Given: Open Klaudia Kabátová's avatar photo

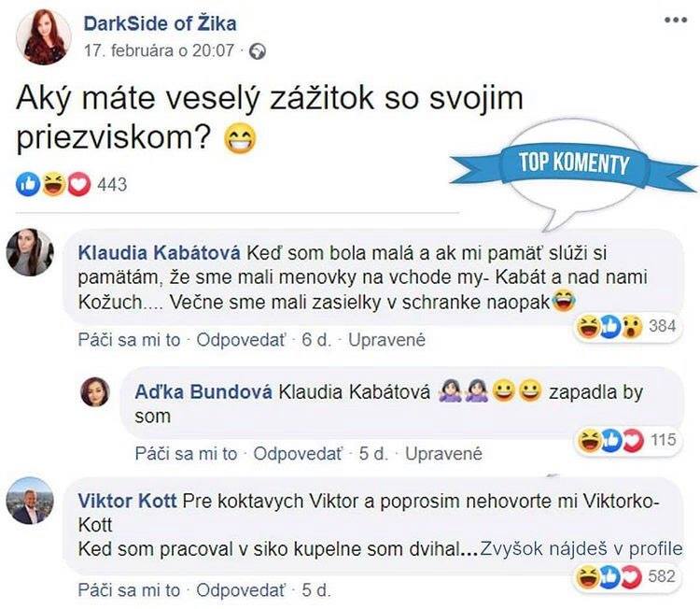Looking at the screenshot, I should pyautogui.click(x=30, y=252).
